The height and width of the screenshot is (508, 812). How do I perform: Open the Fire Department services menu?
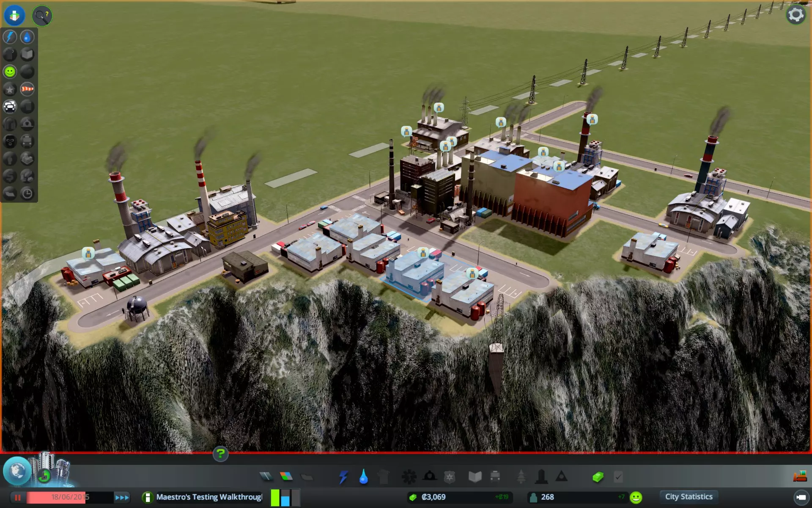tap(430, 477)
